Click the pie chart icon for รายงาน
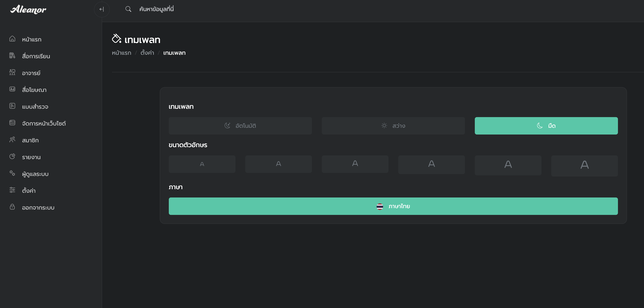 coord(12,156)
